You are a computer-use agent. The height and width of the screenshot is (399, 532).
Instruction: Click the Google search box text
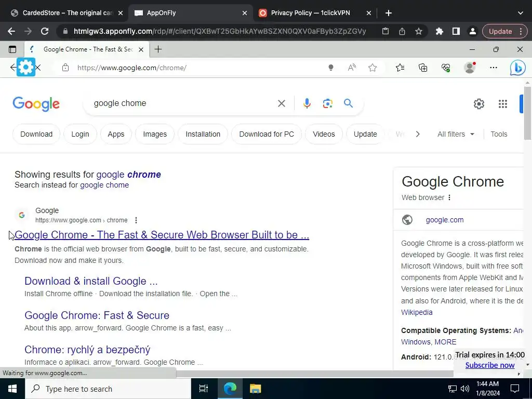(x=120, y=103)
